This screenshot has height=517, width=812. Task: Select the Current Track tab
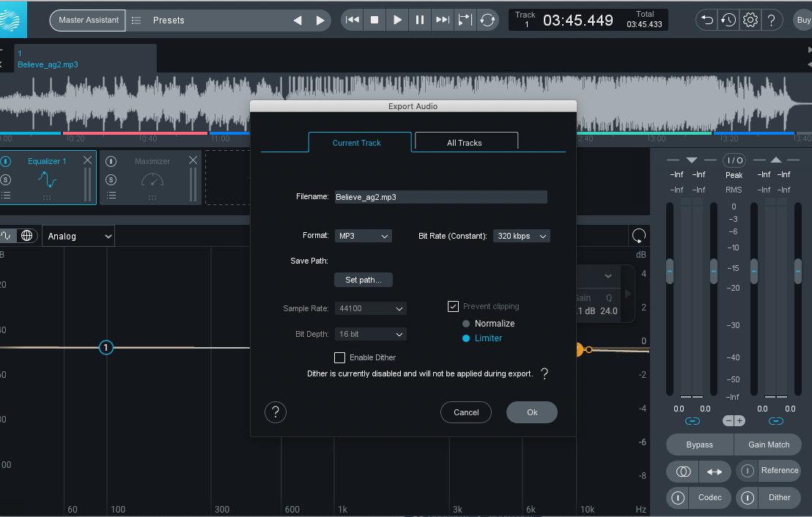pyautogui.click(x=357, y=142)
